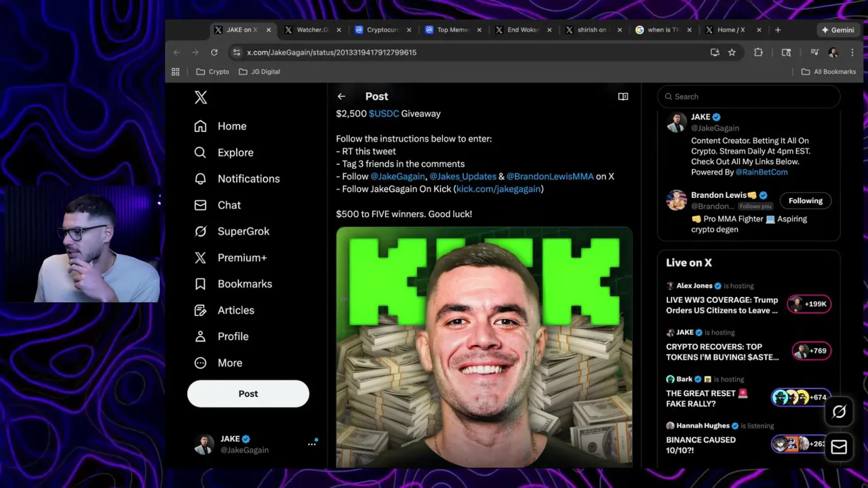Click the More circle icon
868x488 pixels.
(200, 363)
